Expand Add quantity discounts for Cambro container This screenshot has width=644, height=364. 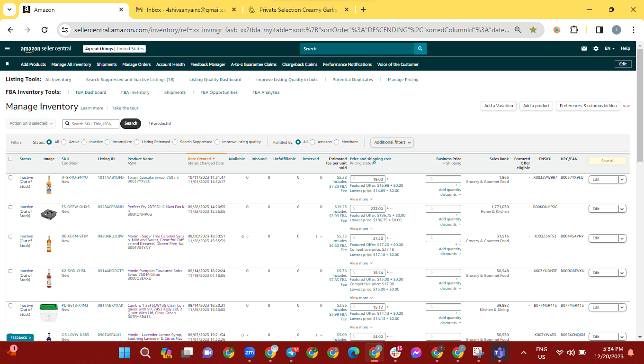point(450,320)
